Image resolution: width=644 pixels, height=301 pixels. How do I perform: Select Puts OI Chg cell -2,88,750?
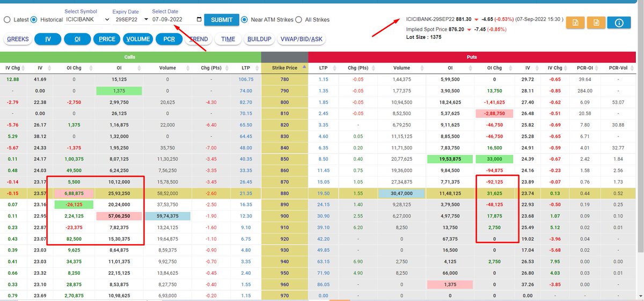point(494,113)
